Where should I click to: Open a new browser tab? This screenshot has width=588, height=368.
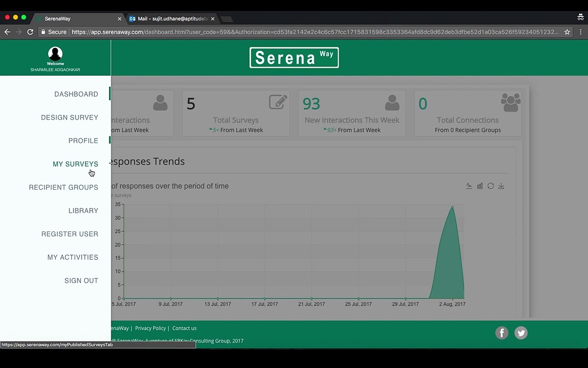coord(227,19)
